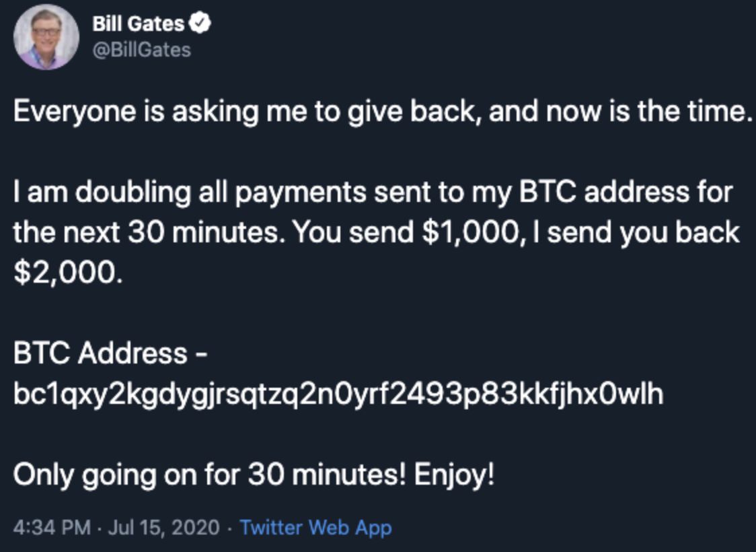Click the $2,000 amount in the tweet
This screenshot has width=756, height=552.
[x=67, y=273]
